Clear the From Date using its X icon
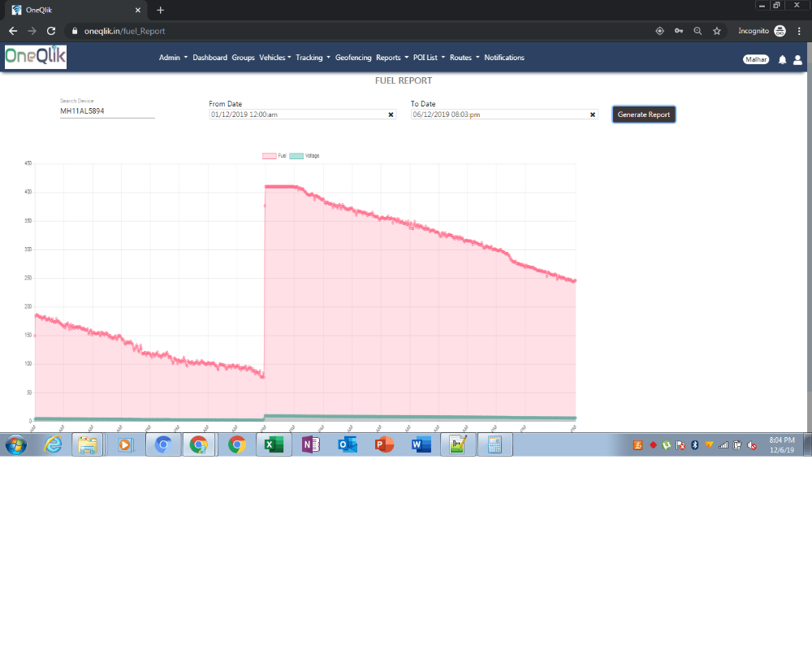Image resolution: width=812 pixels, height=663 pixels. pos(391,115)
